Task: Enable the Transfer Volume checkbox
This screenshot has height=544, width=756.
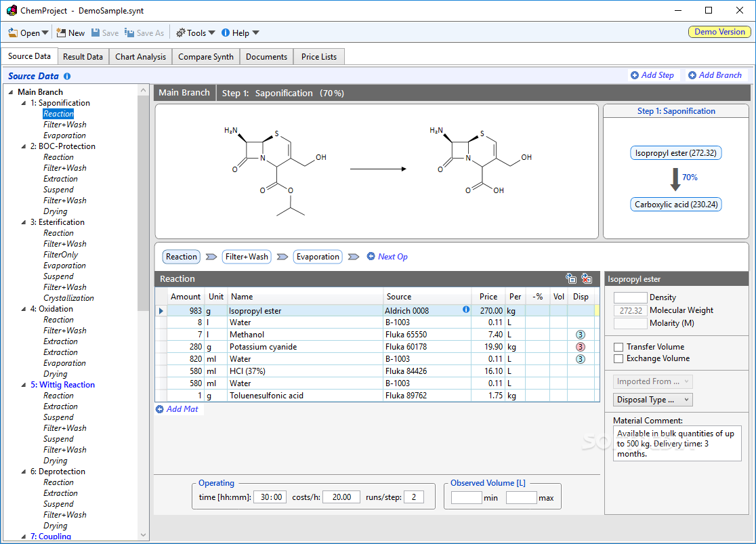Action: tap(618, 347)
